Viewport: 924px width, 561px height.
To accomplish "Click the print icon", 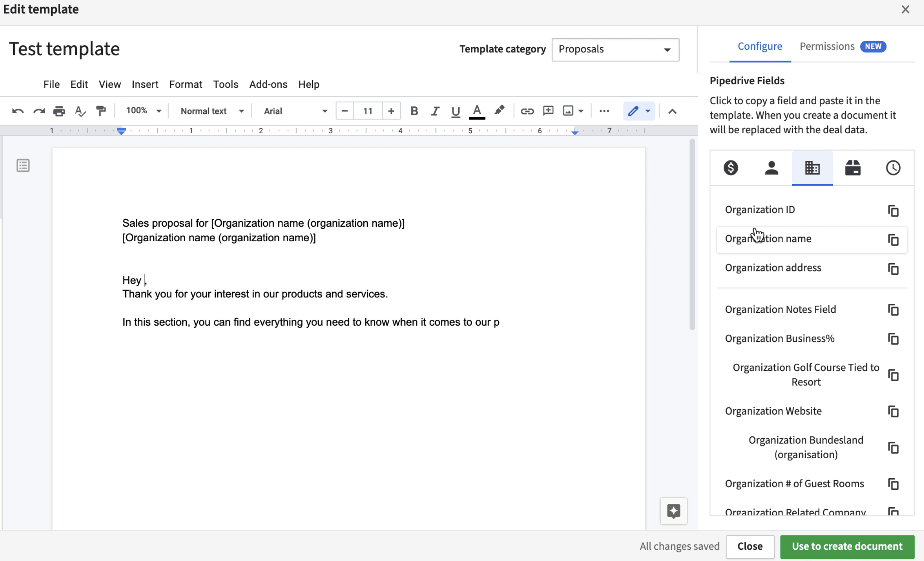I will (59, 111).
